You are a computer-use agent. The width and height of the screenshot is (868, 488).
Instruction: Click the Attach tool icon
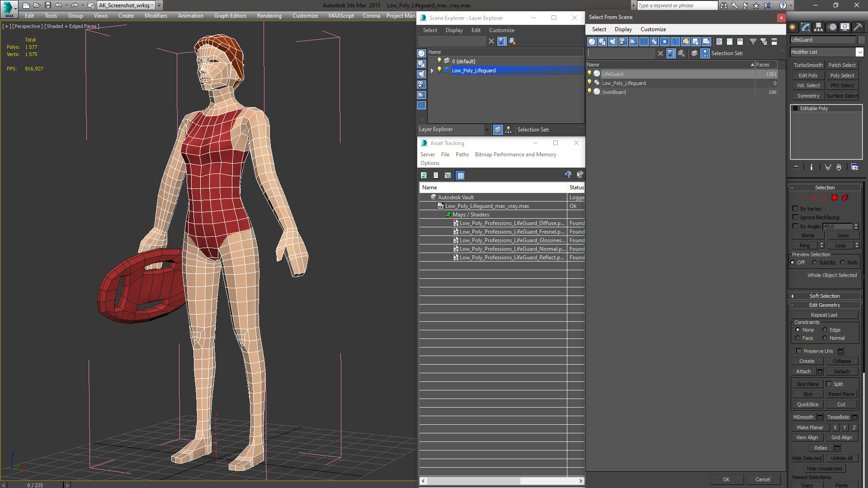click(804, 371)
